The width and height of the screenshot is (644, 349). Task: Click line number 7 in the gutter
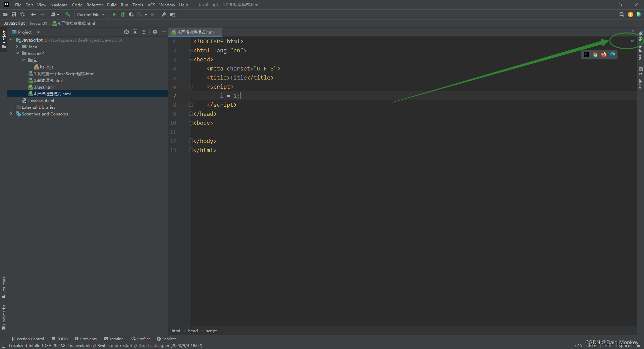point(174,96)
